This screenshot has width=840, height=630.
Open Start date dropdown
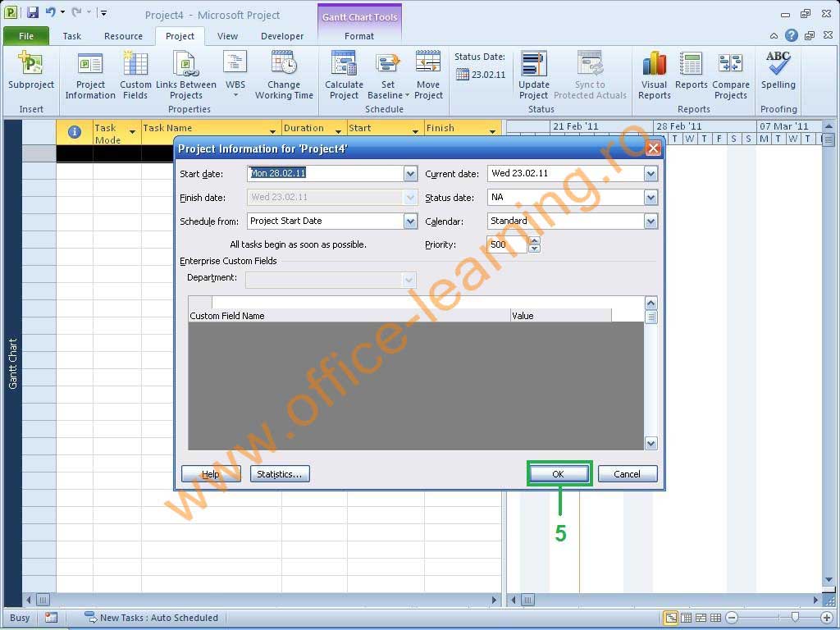[410, 174]
